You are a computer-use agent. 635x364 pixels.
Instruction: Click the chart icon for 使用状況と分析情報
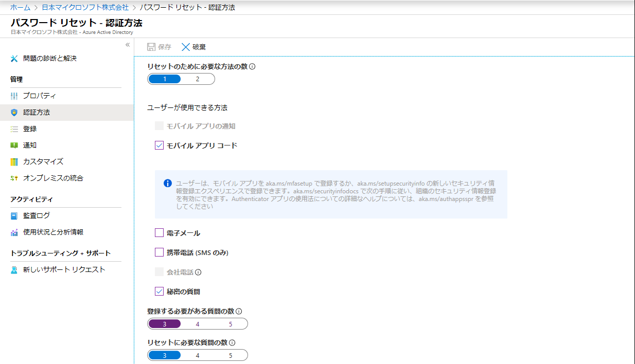(x=14, y=232)
